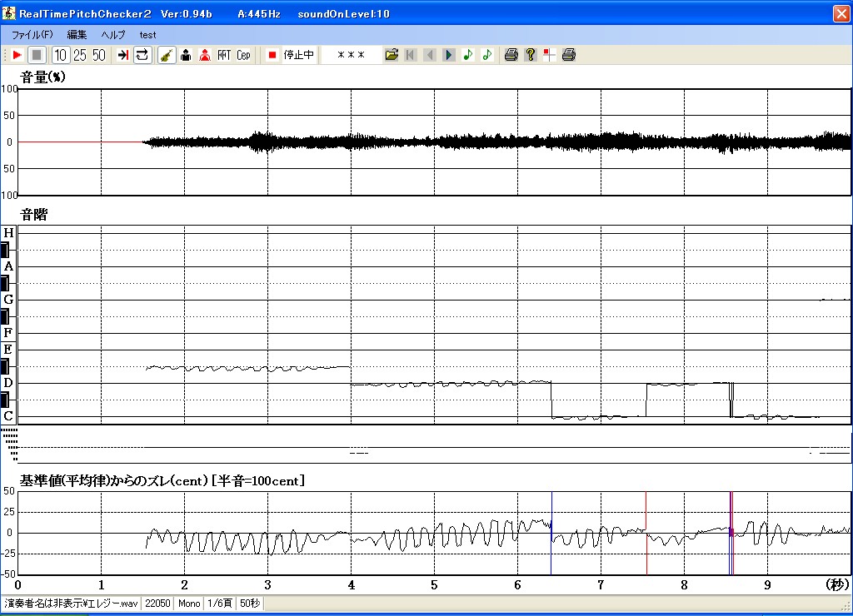This screenshot has height=616, width=853.
Task: Select the black male singer icon
Action: coord(186,55)
